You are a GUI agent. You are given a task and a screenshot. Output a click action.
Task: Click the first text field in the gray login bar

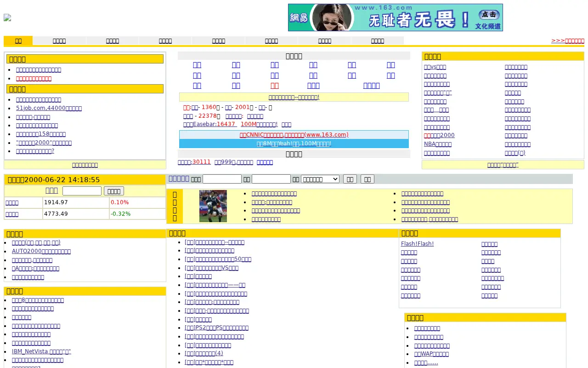(x=222, y=179)
